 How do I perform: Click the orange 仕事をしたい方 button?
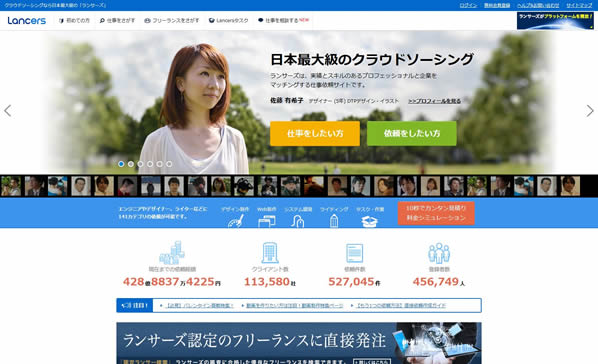(x=315, y=134)
